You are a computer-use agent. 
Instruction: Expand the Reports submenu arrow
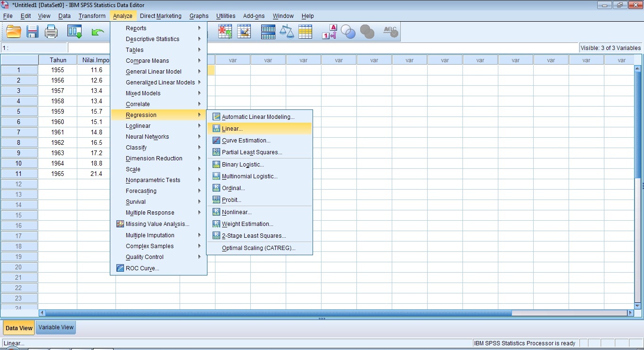point(200,28)
